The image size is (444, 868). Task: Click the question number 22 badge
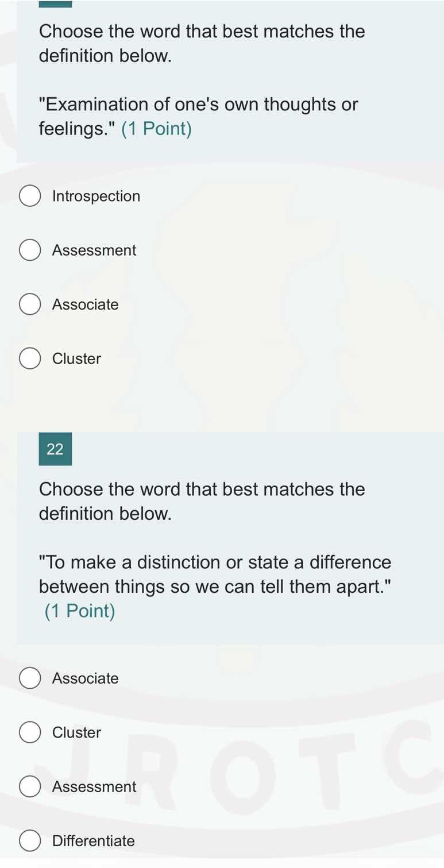(x=55, y=449)
